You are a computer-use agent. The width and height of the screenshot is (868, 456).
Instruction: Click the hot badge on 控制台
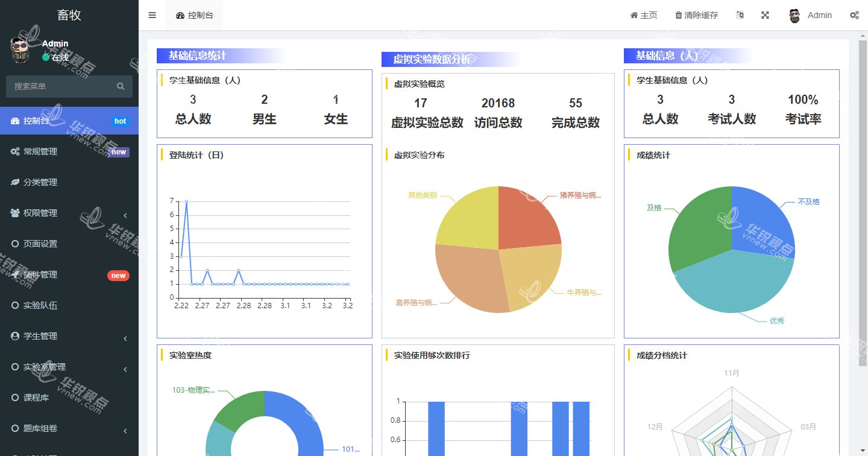[x=120, y=121]
